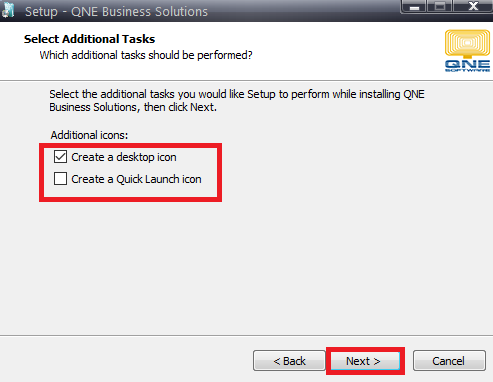Image resolution: width=493 pixels, height=382 pixels.
Task: Click the Setup installer icon in title bar
Action: [8, 9]
